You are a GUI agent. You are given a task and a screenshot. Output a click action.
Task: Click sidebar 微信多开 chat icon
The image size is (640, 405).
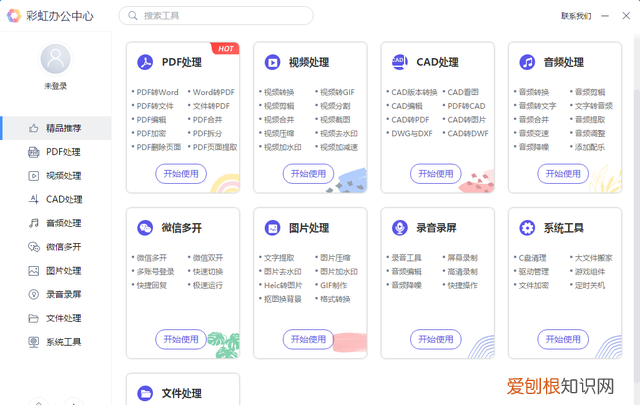click(33, 247)
